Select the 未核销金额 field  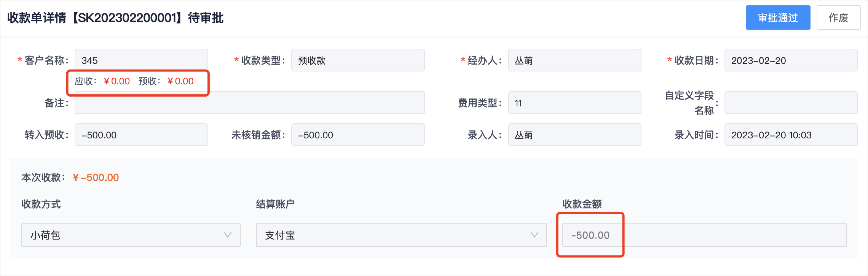(x=358, y=135)
